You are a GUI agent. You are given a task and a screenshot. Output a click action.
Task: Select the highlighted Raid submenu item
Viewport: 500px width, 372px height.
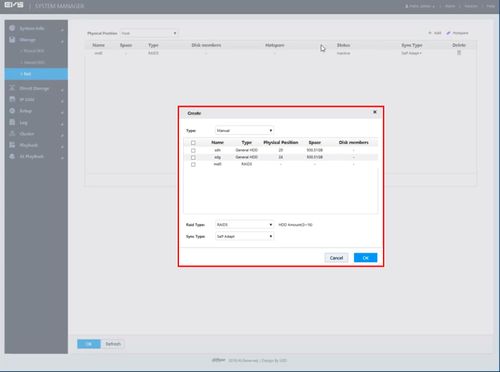(x=36, y=74)
